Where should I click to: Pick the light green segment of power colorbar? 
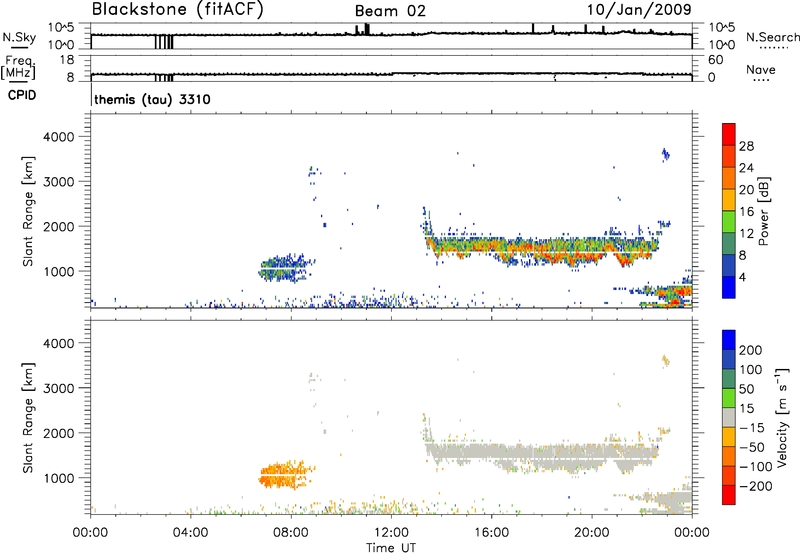click(729, 222)
